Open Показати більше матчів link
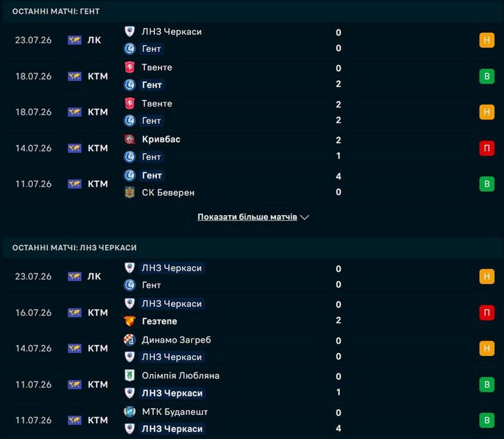 (247, 217)
